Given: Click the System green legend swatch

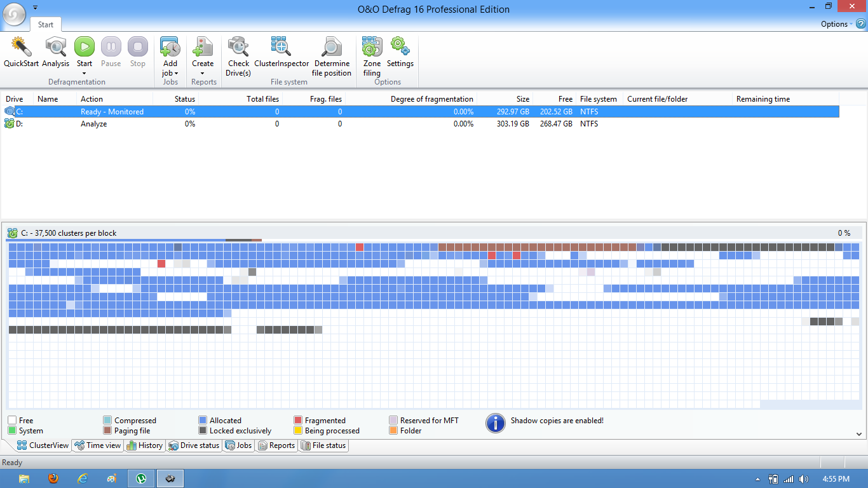Looking at the screenshot, I should pos(12,431).
